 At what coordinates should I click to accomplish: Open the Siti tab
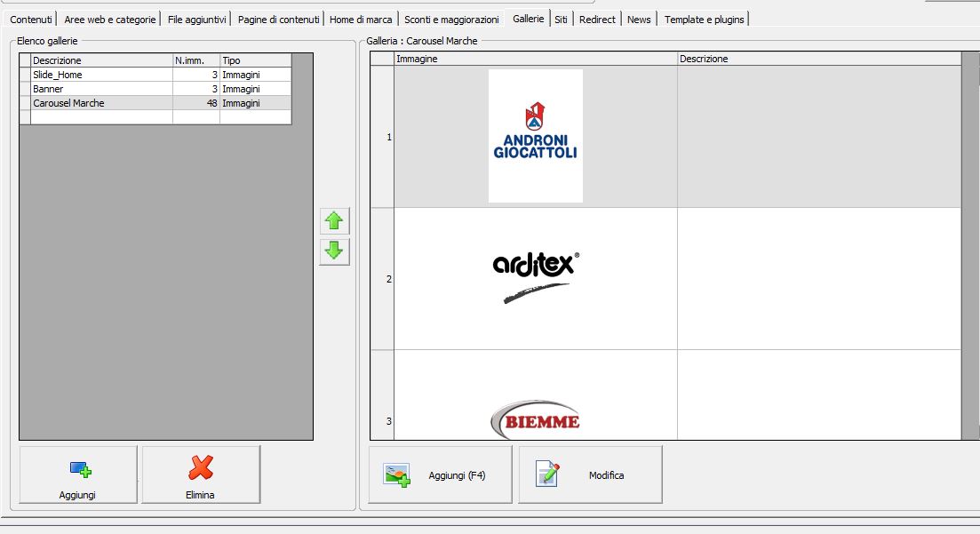(562, 20)
